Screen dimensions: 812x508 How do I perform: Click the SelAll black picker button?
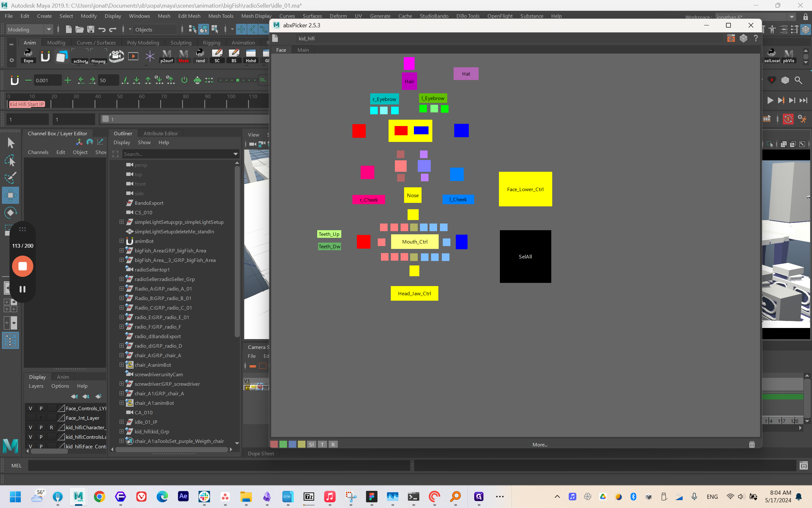click(x=525, y=256)
